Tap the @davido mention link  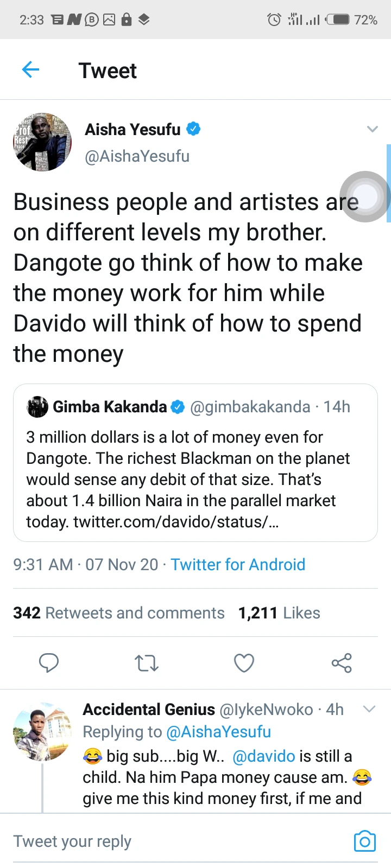tap(263, 756)
